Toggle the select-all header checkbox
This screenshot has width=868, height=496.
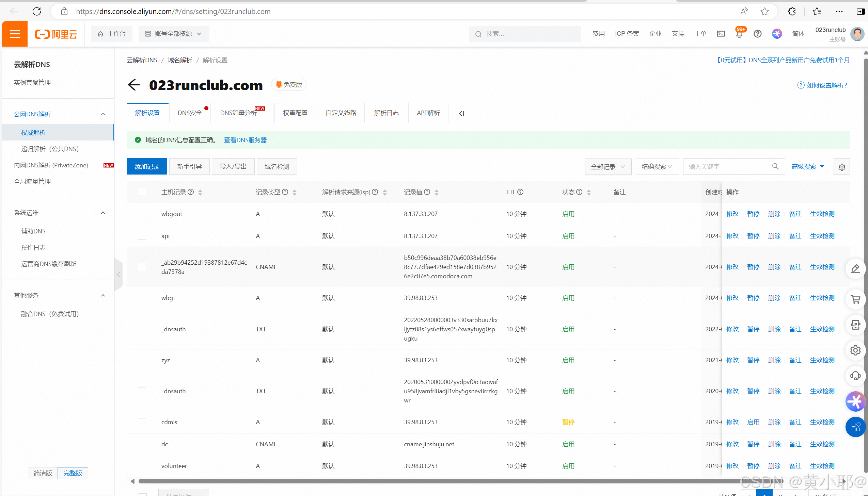click(x=142, y=192)
